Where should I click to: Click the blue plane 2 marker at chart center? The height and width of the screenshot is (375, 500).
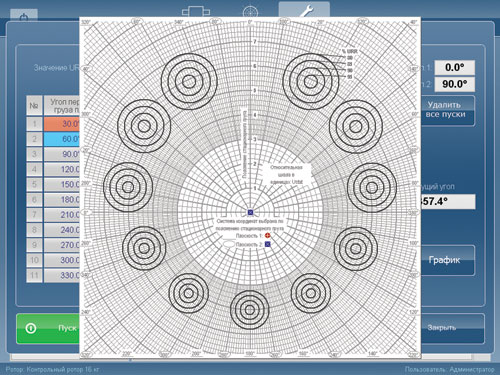pyautogui.click(x=250, y=212)
